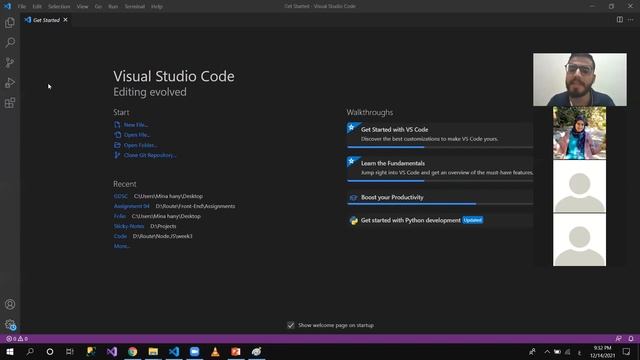Open the Accounts menu icon
640x360 pixels.
[10, 304]
